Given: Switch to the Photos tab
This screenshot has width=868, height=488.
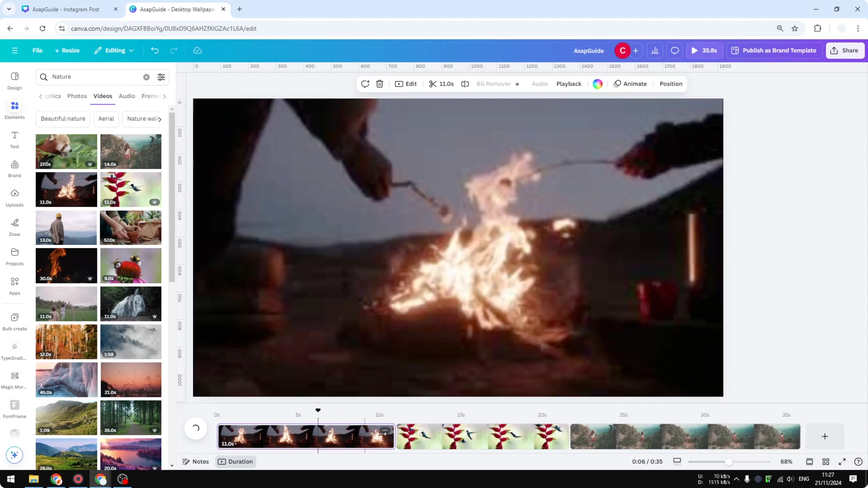Looking at the screenshot, I should click(77, 96).
